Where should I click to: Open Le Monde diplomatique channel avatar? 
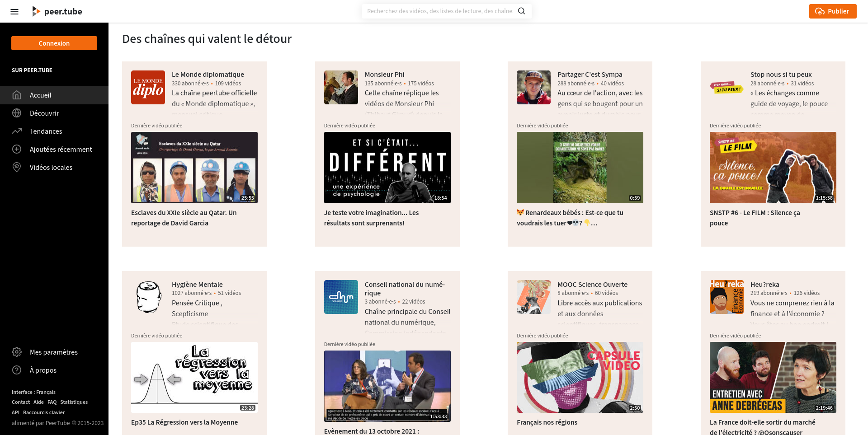pyautogui.click(x=148, y=87)
